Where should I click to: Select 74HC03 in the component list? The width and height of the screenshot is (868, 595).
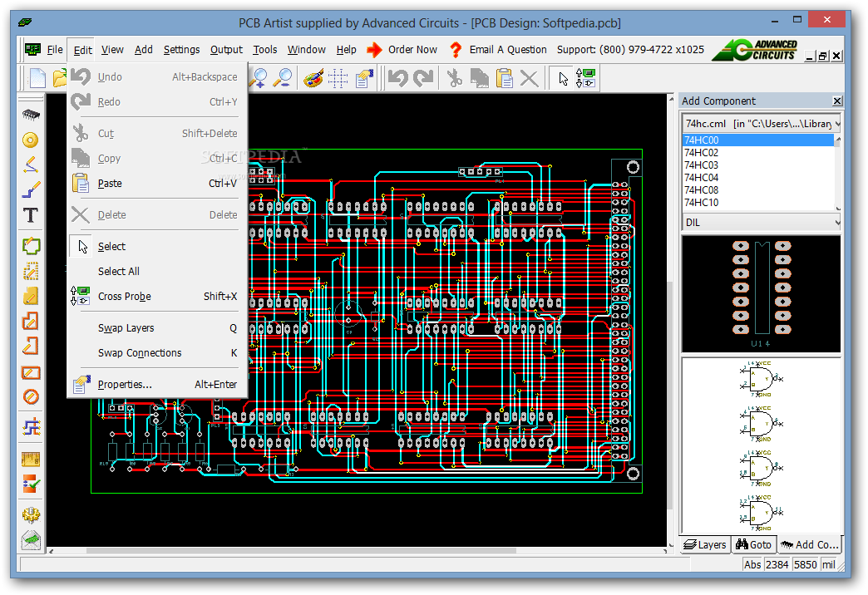pyautogui.click(x=758, y=165)
